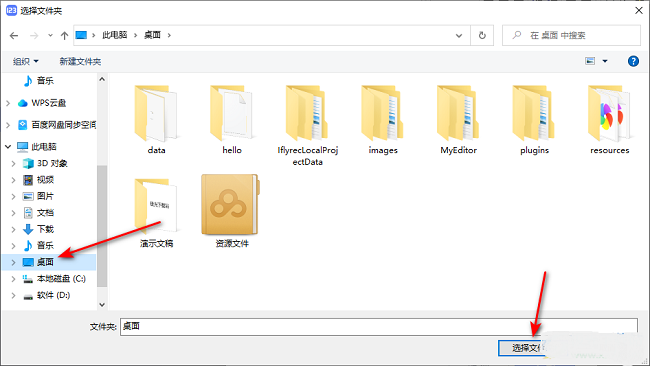This screenshot has width=650, height=366.
Task: Select 文档 in the sidebar
Action: pos(39,213)
